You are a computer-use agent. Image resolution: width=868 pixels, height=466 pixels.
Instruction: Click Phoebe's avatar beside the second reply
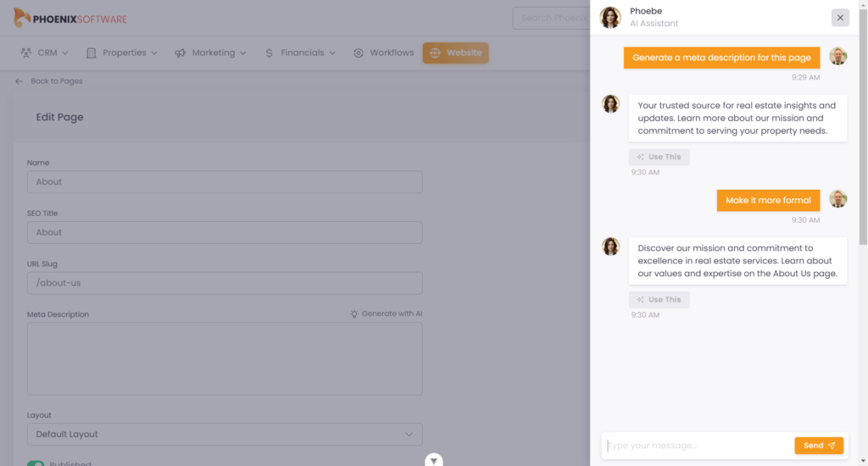coord(610,247)
